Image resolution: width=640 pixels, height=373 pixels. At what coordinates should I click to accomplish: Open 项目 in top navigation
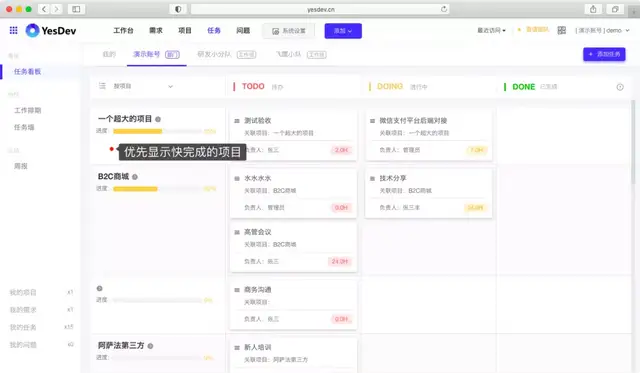coord(184,31)
